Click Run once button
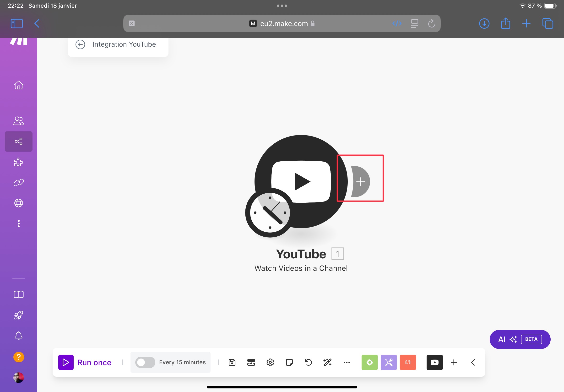The height and width of the screenshot is (392, 564). point(84,362)
